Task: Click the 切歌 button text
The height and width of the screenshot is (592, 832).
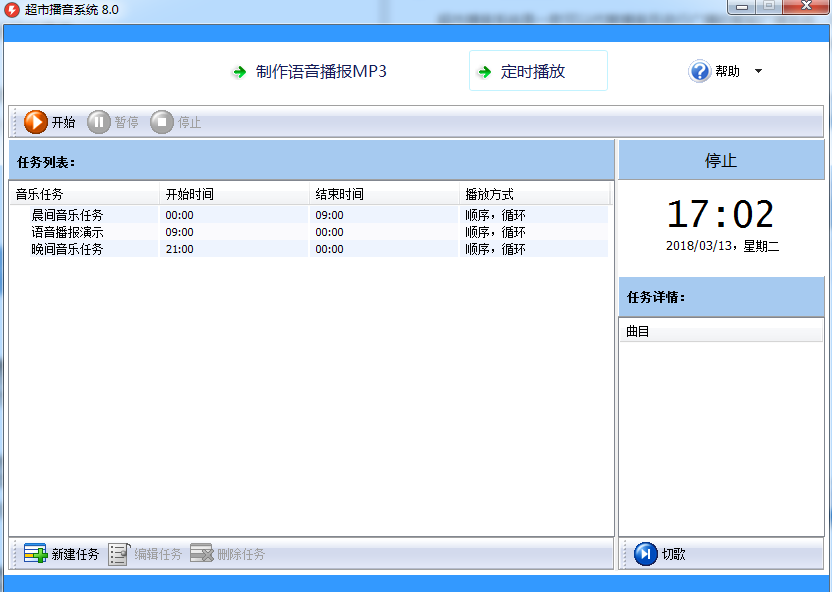Action: coord(673,554)
